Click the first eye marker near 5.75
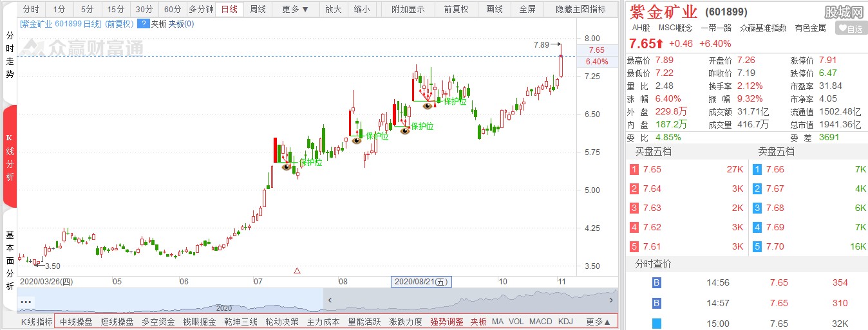This screenshot has height=330, width=868. pos(287,167)
